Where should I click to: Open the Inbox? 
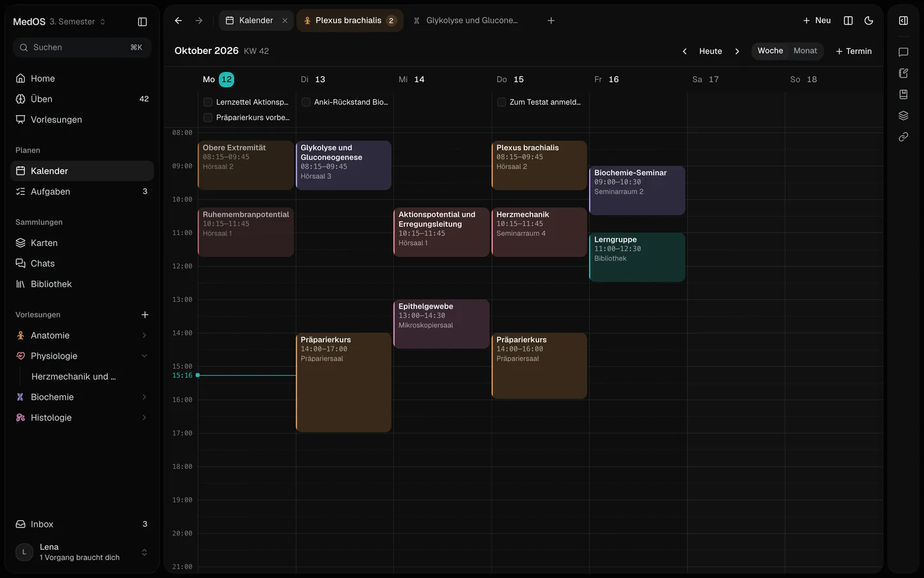click(x=82, y=524)
